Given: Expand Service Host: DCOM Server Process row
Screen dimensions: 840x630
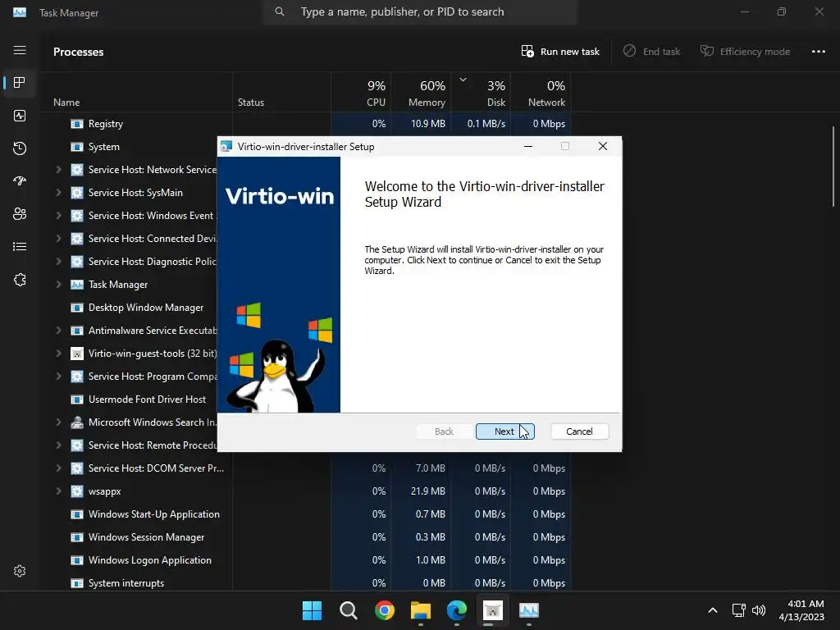Looking at the screenshot, I should coord(58,468).
